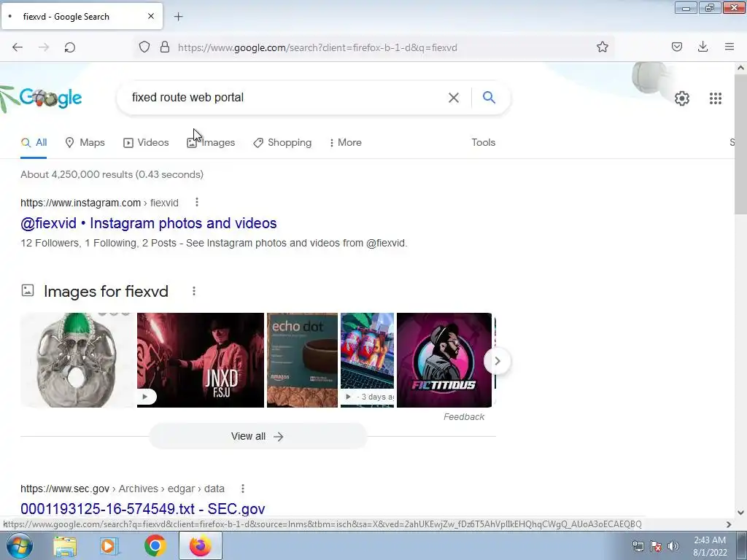The image size is (747, 560).
Task: Open the laptop video thumbnail
Action: click(368, 360)
